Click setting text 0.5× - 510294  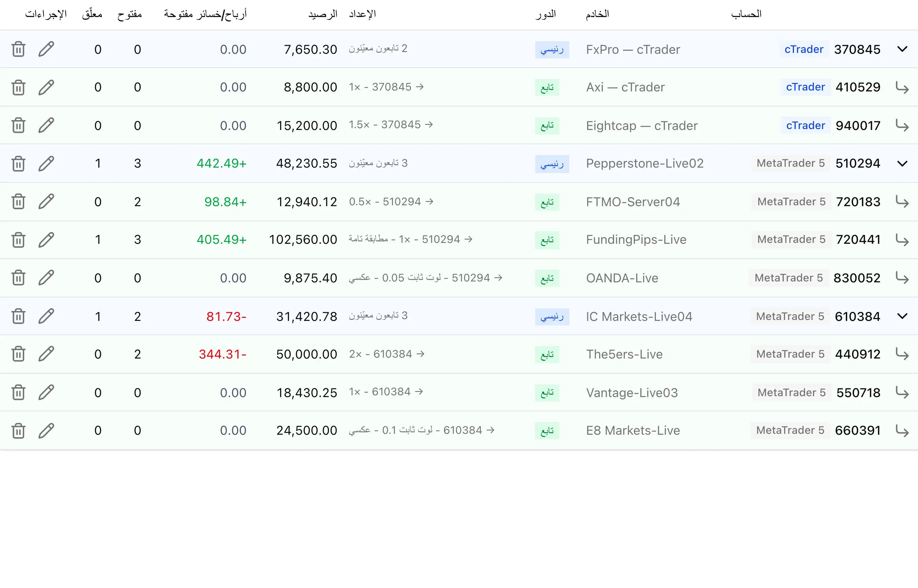point(391,202)
